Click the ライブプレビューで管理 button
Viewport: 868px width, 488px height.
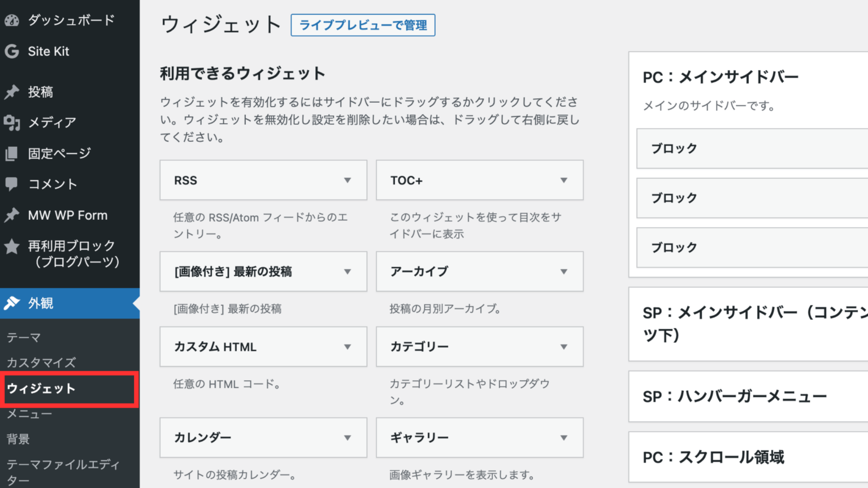(362, 25)
